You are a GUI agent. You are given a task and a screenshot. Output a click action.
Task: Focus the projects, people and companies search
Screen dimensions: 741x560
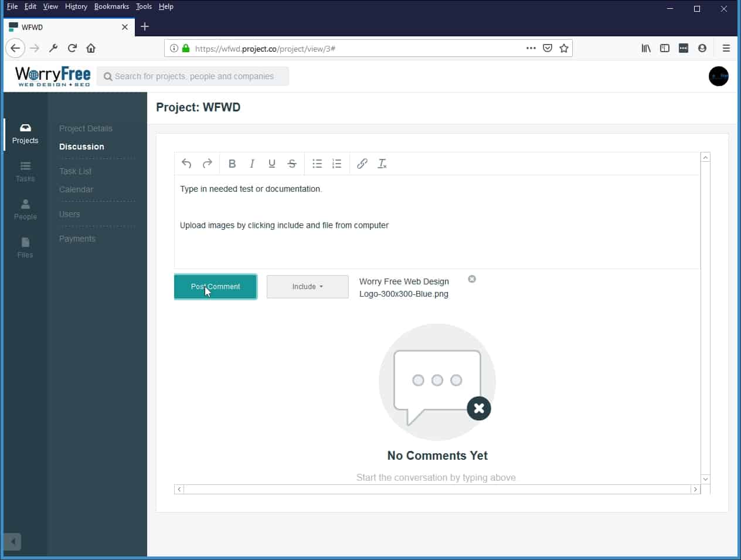point(193,76)
